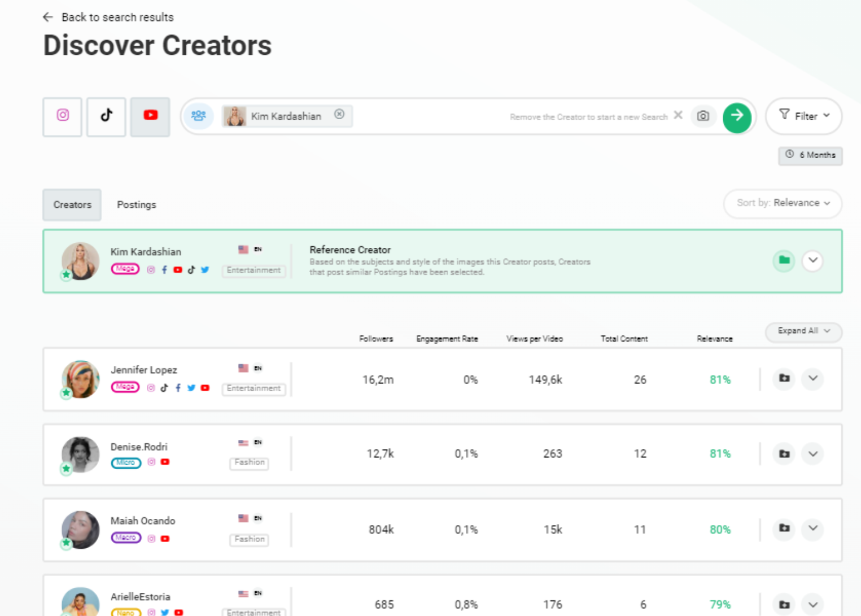Click Kim Kardashian reference avatar
Viewport: 861px width, 616px height.
[x=80, y=261]
